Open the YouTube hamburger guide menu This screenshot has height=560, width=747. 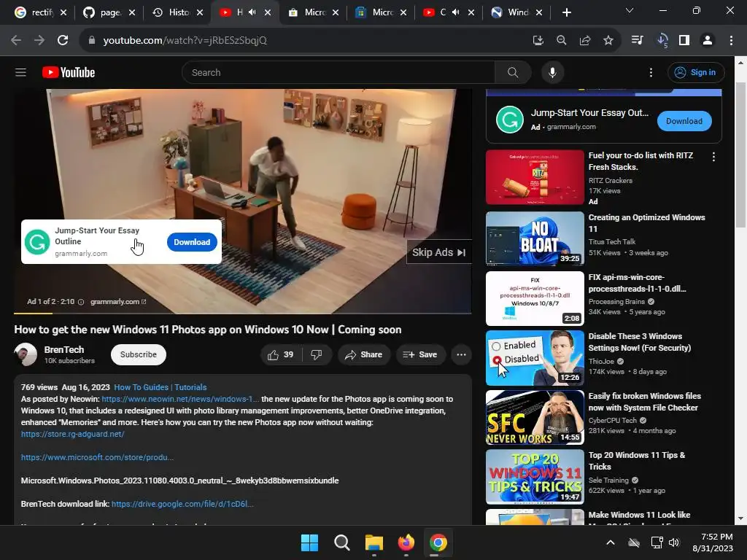20,72
